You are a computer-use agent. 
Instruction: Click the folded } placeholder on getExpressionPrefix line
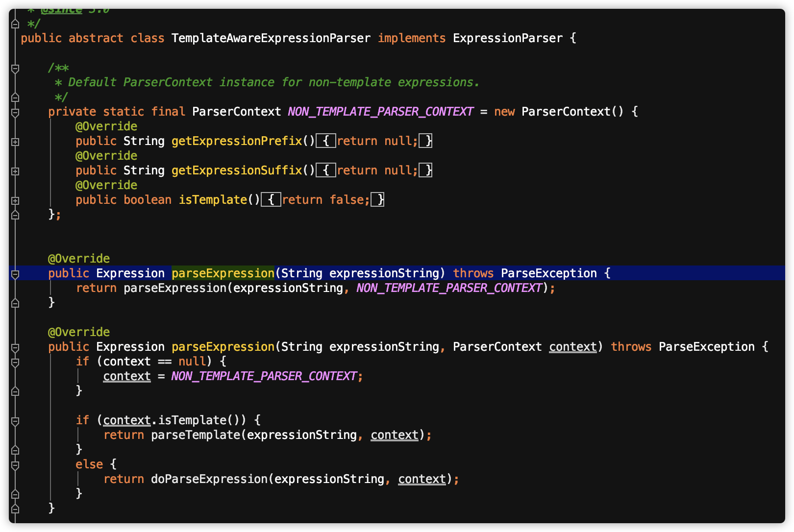pos(426,141)
